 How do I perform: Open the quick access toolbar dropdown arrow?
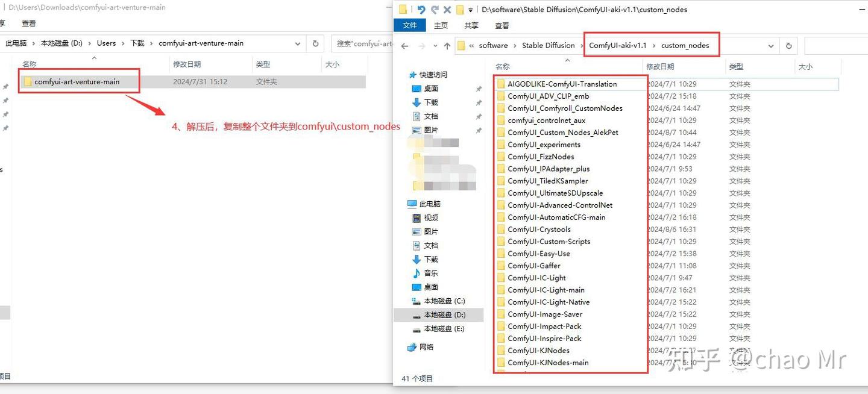pyautogui.click(x=470, y=10)
